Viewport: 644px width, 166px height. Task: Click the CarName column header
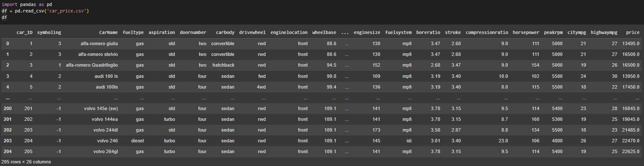pyautogui.click(x=108, y=32)
